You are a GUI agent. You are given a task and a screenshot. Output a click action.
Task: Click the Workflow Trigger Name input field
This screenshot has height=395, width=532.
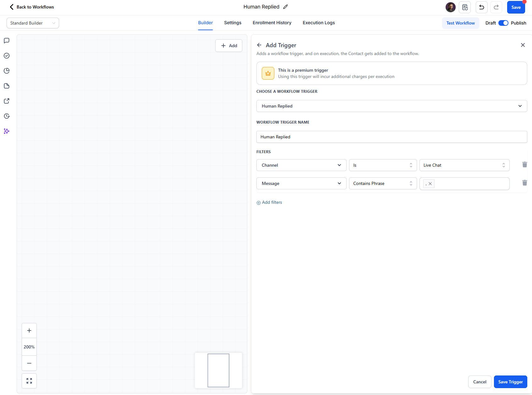(392, 137)
